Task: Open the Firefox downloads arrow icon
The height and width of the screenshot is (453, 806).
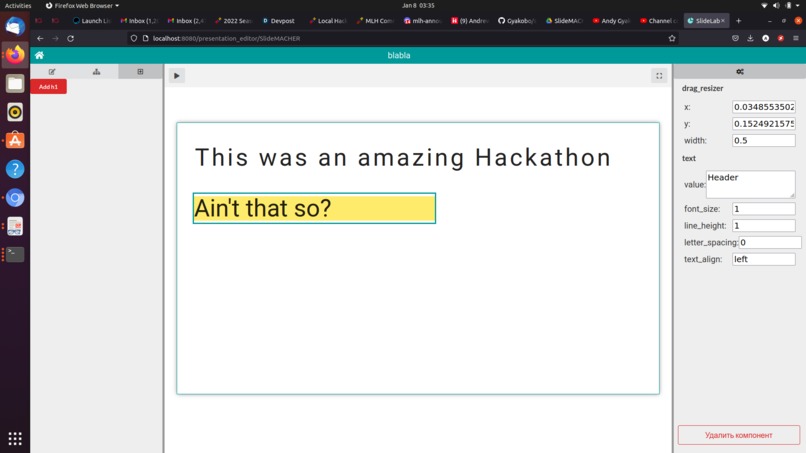Action: click(x=750, y=38)
